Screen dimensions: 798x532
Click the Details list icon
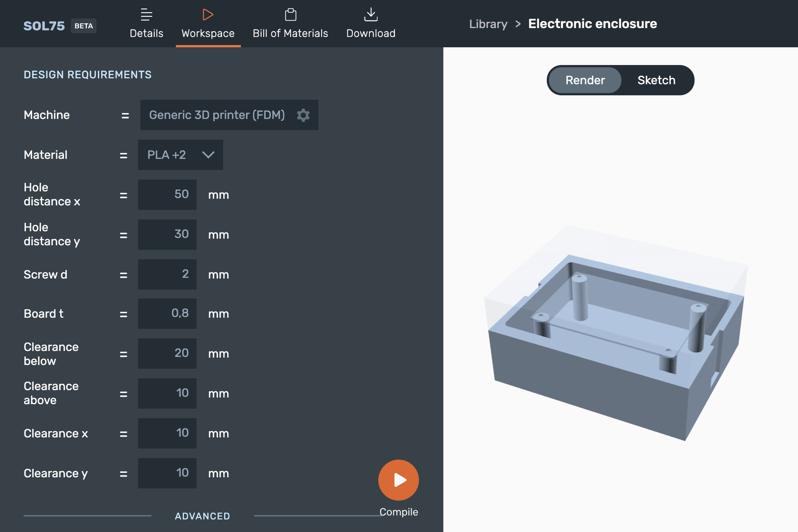[x=146, y=15]
